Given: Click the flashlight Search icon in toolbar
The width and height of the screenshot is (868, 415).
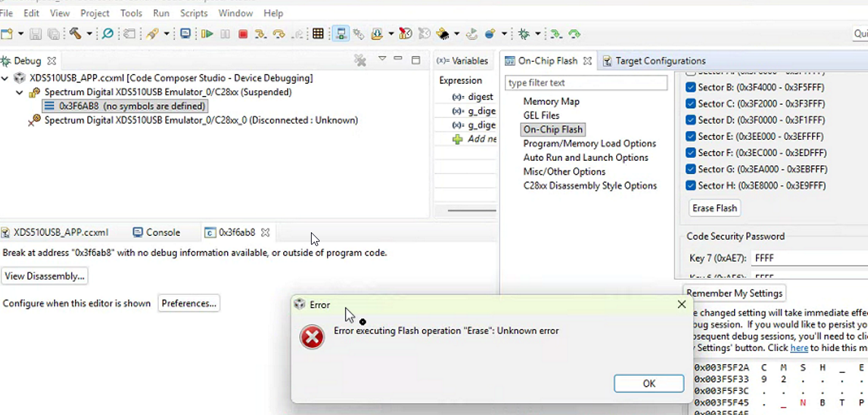Looking at the screenshot, I should point(152,34).
